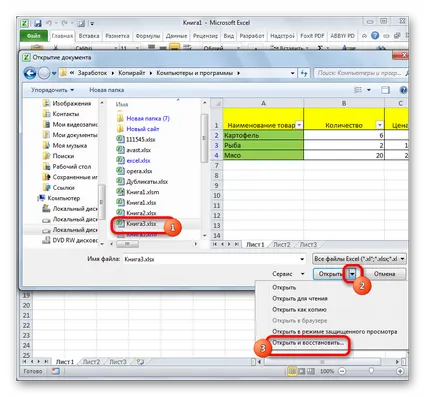434x397 pixels.
Task: Choose Открыть в режиме защищенного просмотра
Action: click(x=335, y=332)
